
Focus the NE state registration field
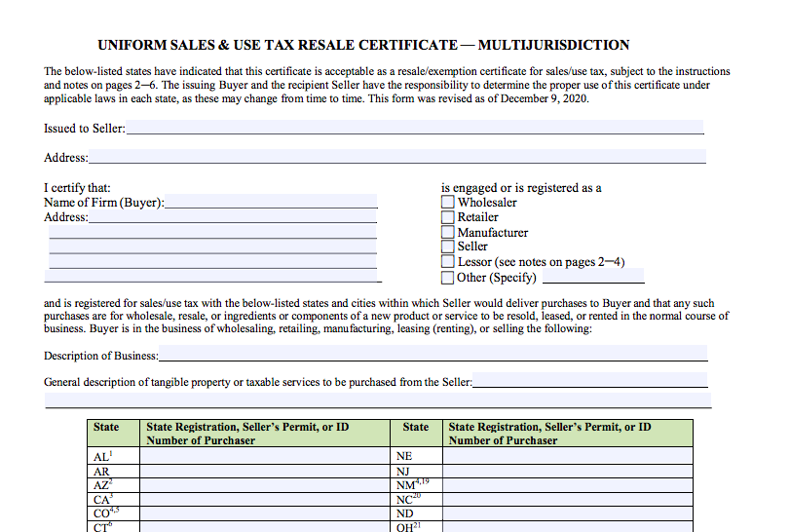(567, 456)
